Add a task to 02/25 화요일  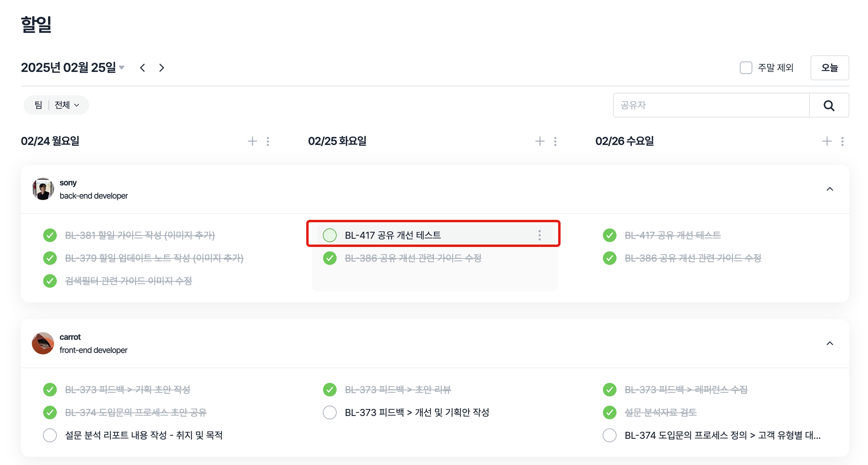[x=539, y=141]
